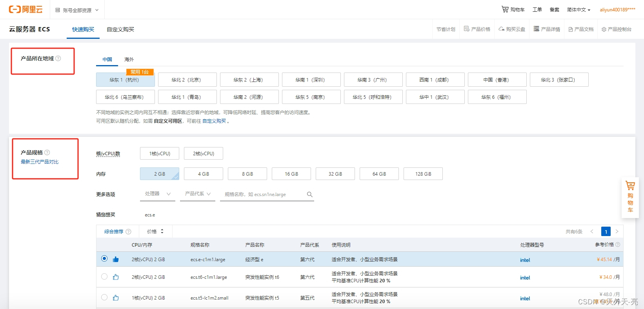Choose region 中国 (香港)
The height and width of the screenshot is (309, 644).
(497, 80)
